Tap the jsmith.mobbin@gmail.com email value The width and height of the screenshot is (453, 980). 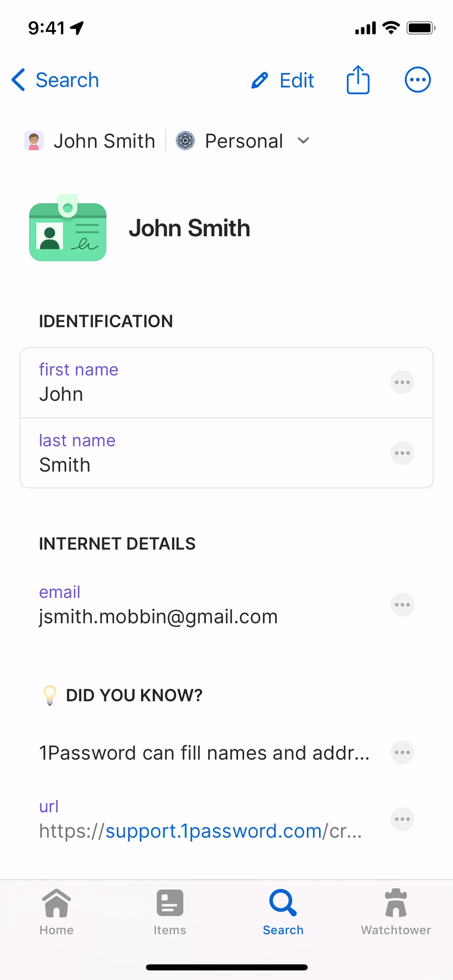[x=158, y=617]
